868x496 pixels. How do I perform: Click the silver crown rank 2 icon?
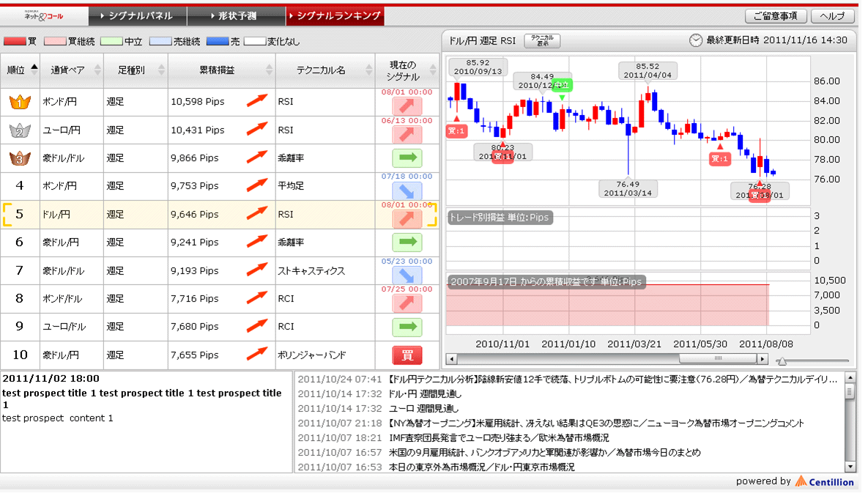tap(20, 130)
